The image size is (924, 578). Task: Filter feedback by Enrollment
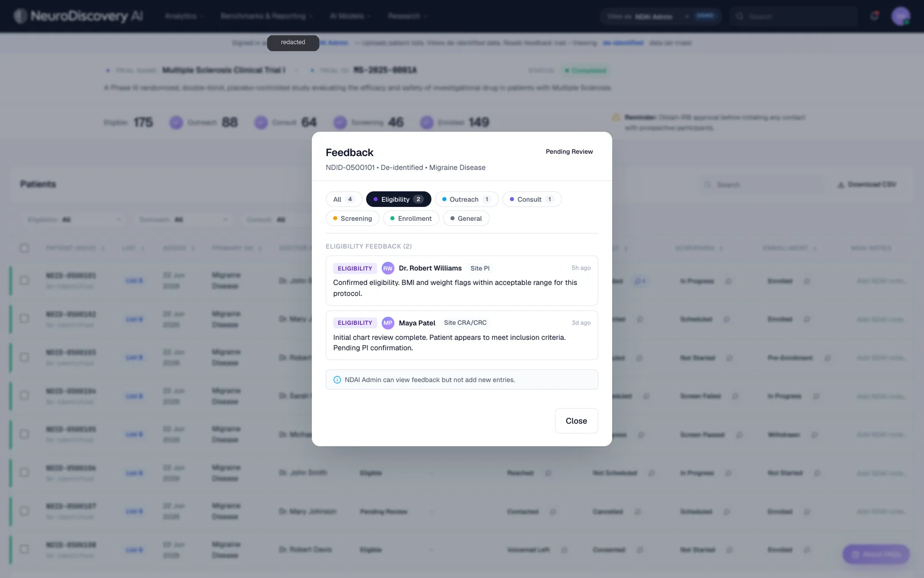(x=411, y=218)
